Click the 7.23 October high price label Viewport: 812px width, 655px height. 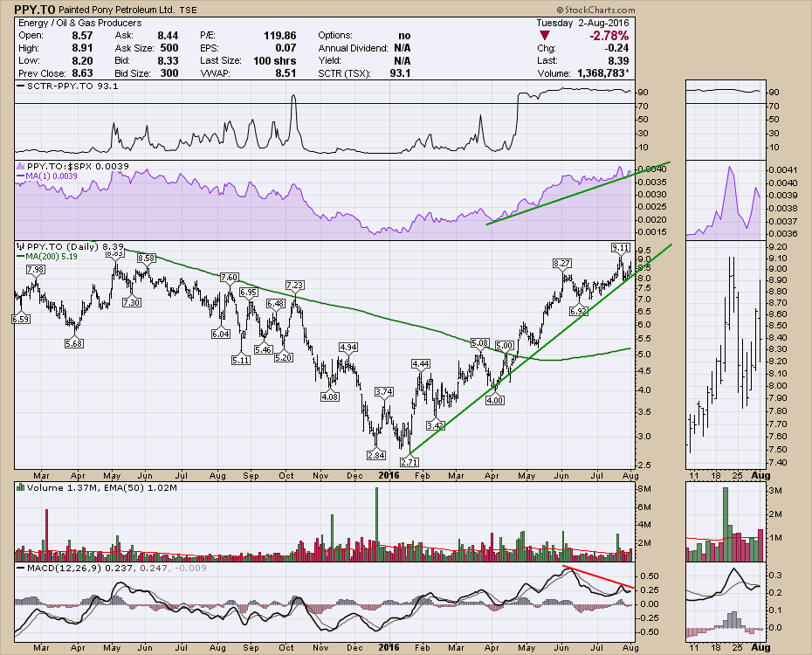pyautogui.click(x=294, y=286)
